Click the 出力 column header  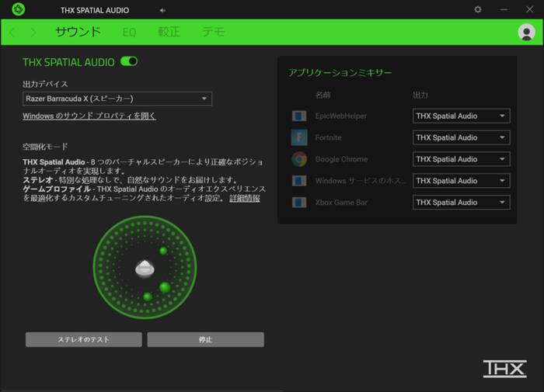tap(420, 95)
